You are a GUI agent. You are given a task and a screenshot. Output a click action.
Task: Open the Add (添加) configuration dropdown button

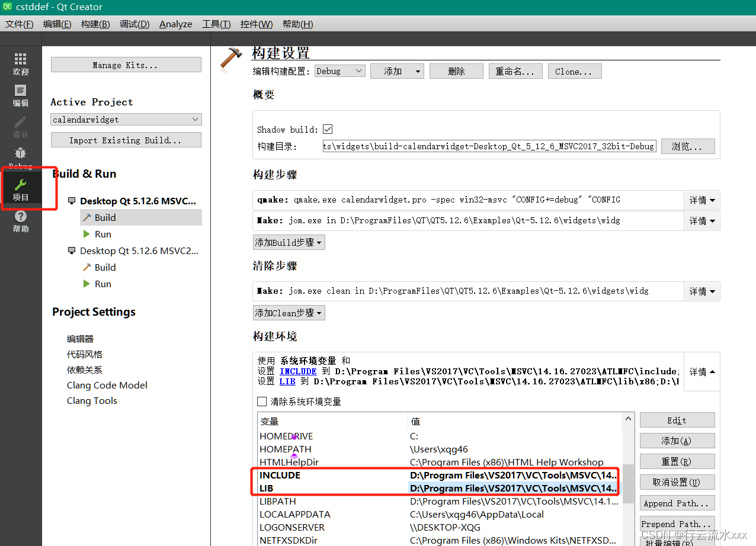(397, 71)
